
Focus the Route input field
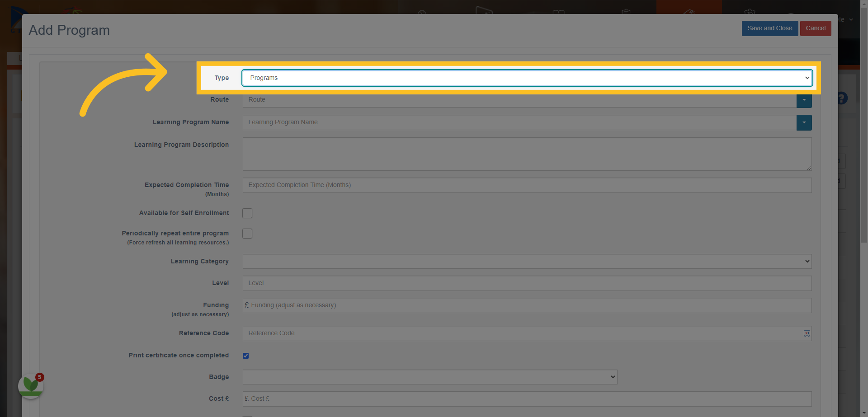[x=519, y=100]
